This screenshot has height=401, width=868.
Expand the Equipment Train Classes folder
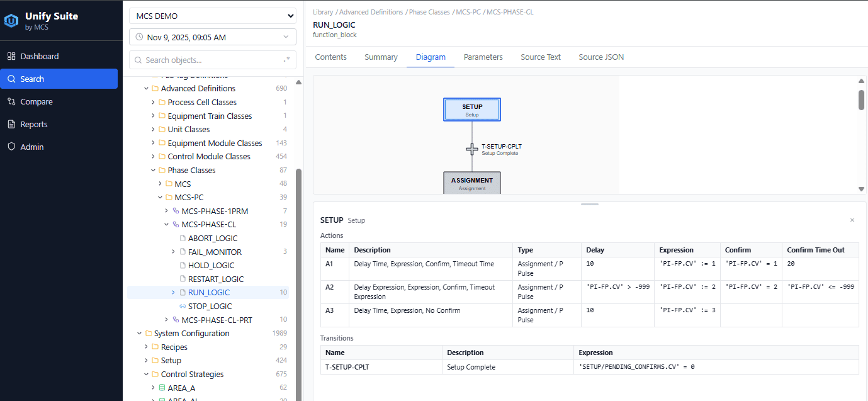[154, 116]
